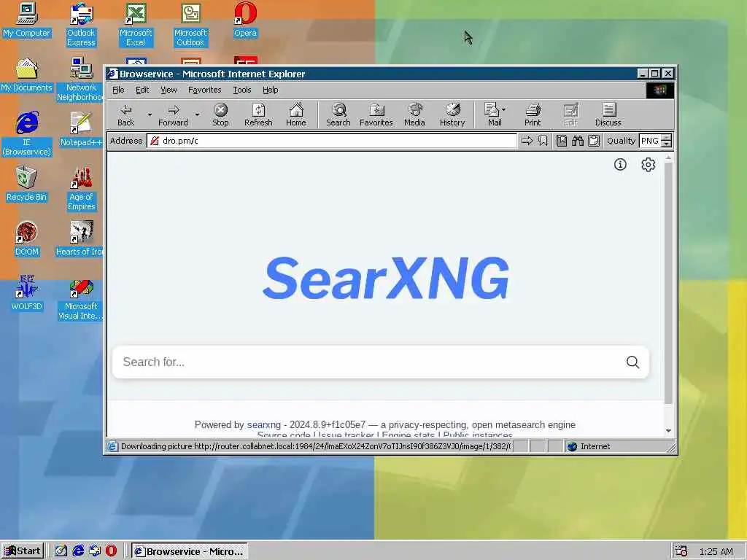Click the vertical scrollbar thumb
The height and width of the screenshot is (560, 747).
pos(668,284)
